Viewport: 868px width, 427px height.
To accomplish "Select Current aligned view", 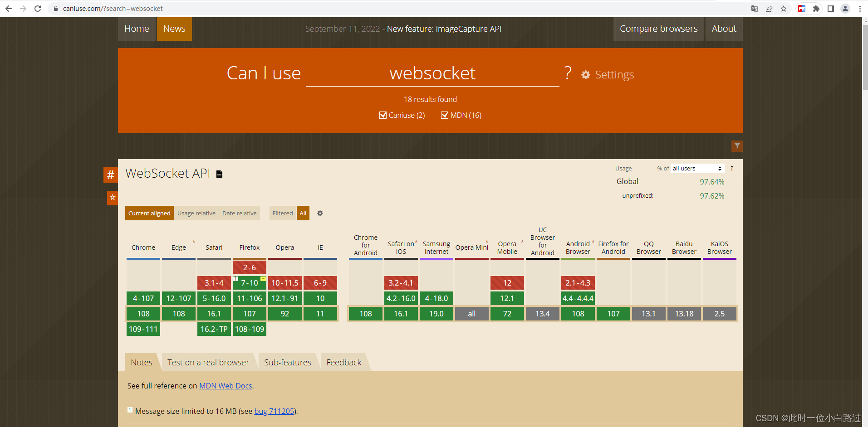I will tap(149, 213).
